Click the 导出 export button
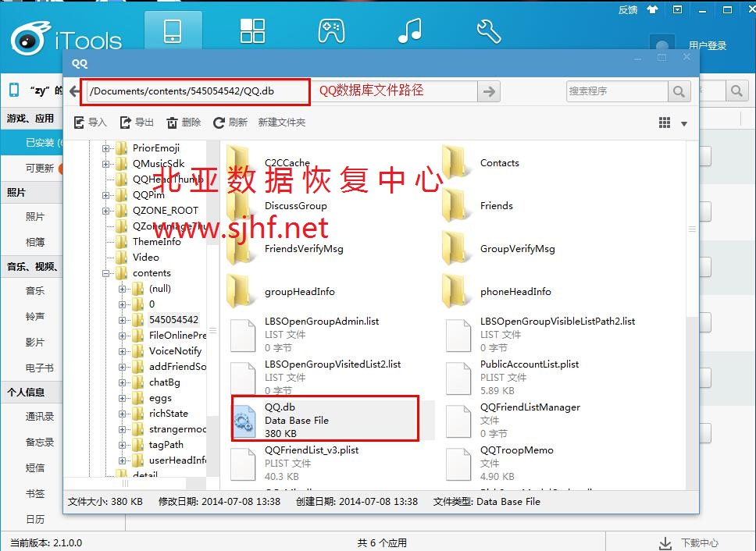The image size is (756, 551). pyautogui.click(x=137, y=123)
